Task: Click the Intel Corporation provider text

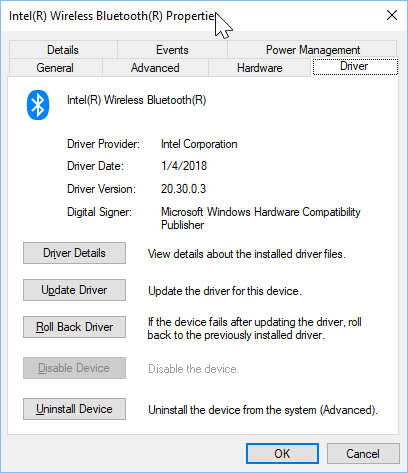Action: [199, 144]
